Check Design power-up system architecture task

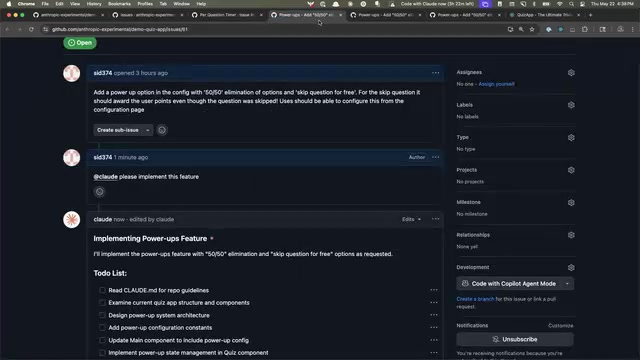pos(102,315)
